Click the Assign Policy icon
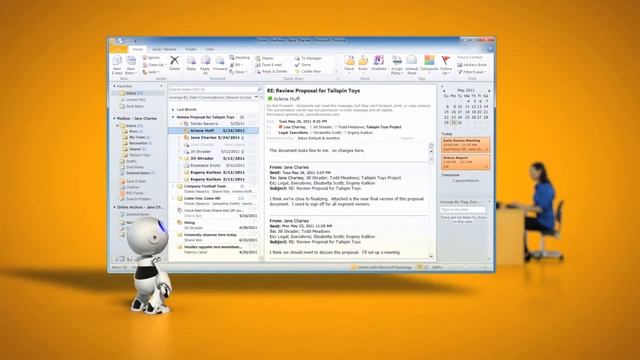 pyautogui.click(x=397, y=61)
